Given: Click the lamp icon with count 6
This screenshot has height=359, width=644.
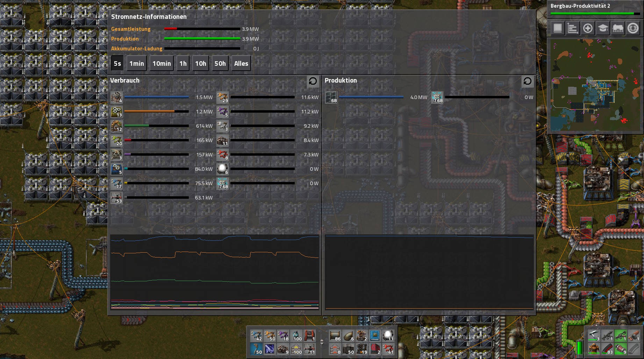Looking at the screenshot, I should tap(222, 169).
